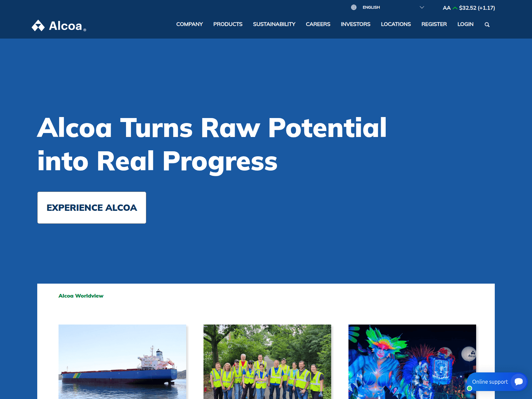Click the Alcoa logo
The image size is (532, 399).
coord(59,26)
